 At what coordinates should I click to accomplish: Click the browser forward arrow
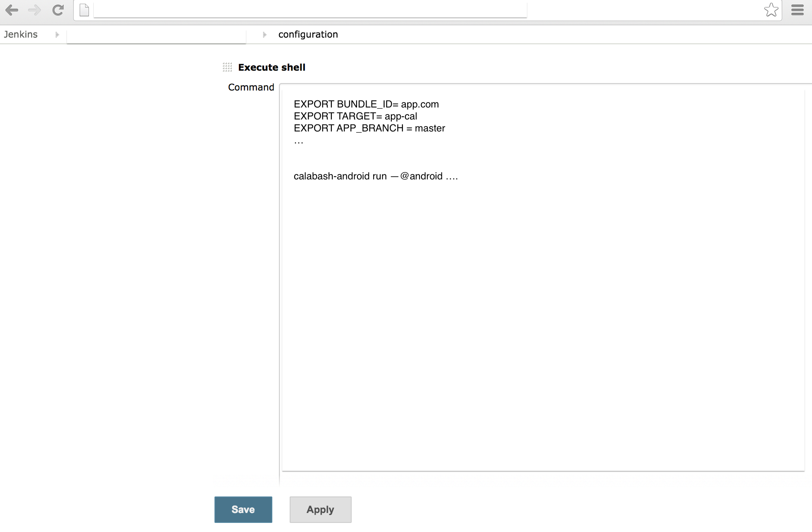pyautogui.click(x=35, y=10)
